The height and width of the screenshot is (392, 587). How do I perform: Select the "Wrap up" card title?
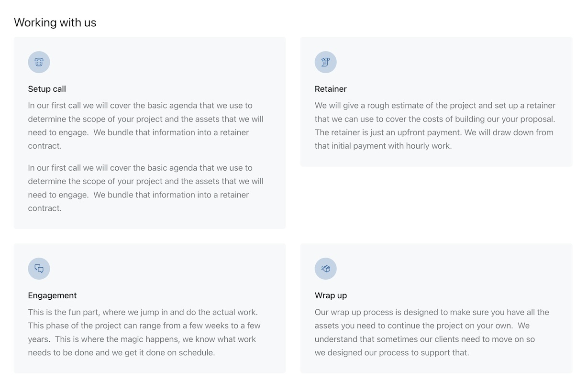(331, 295)
